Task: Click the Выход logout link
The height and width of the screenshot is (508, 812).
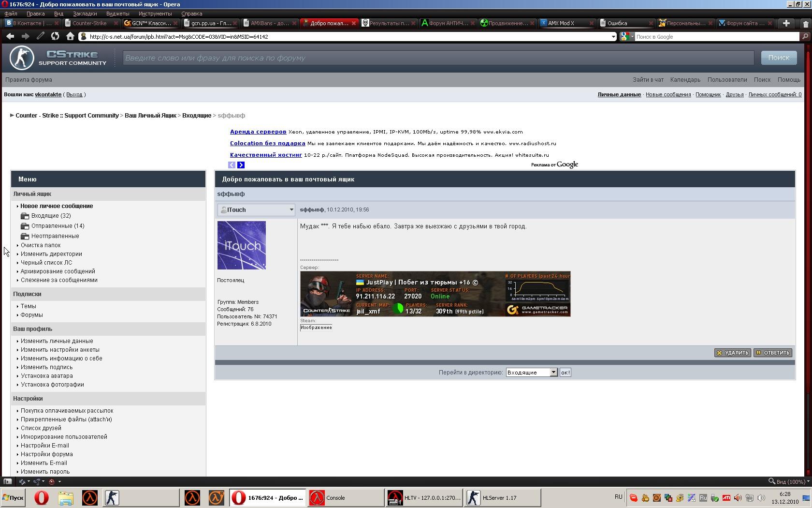Action: (x=74, y=94)
